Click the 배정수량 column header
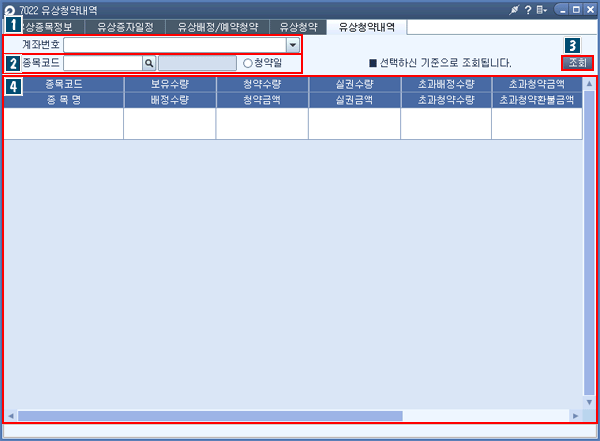The height and width of the screenshot is (441, 600). (170, 100)
